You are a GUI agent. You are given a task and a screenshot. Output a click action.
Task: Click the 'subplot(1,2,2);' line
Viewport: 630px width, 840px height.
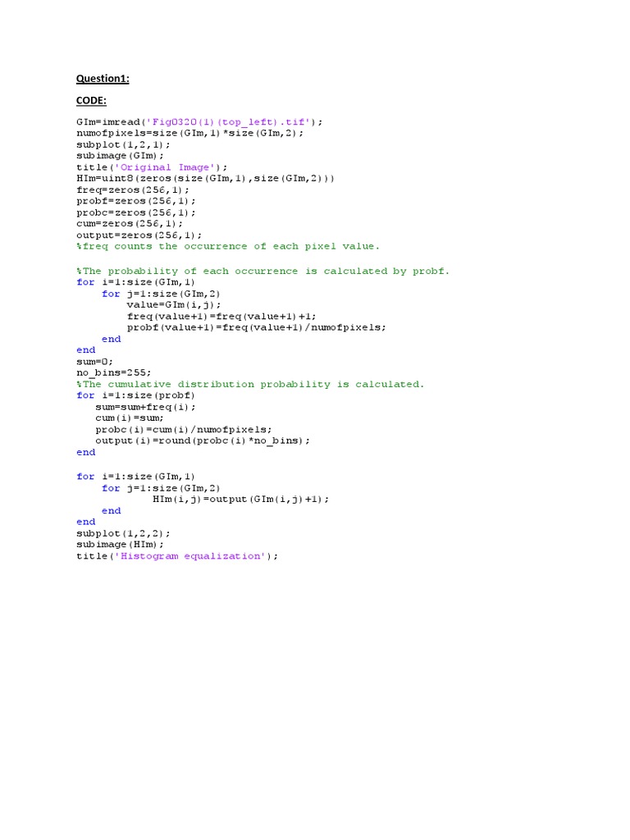(x=123, y=533)
